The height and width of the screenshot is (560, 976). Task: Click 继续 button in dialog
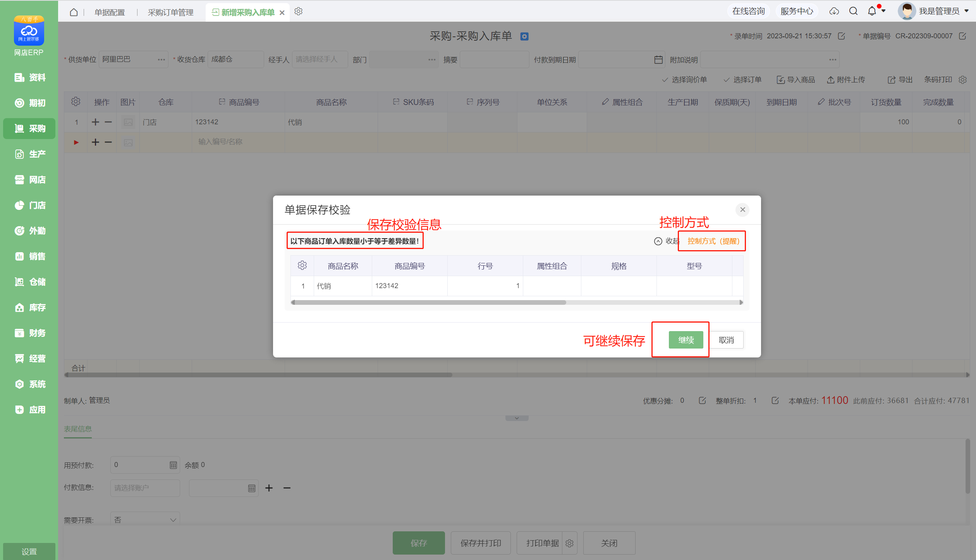point(686,340)
